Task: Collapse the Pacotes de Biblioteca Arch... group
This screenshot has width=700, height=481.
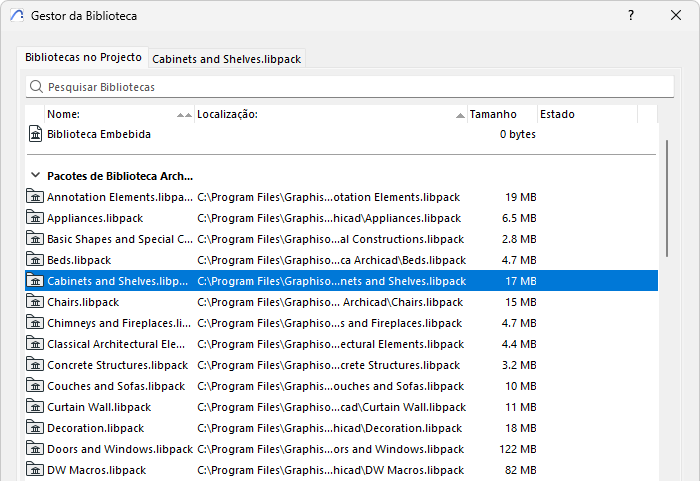Action: (x=35, y=175)
